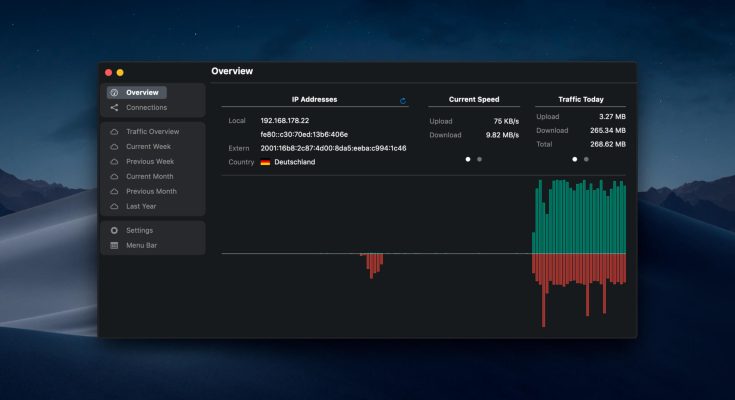Click the Traffic Overview cloud icon
735x400 pixels.
pos(114,132)
